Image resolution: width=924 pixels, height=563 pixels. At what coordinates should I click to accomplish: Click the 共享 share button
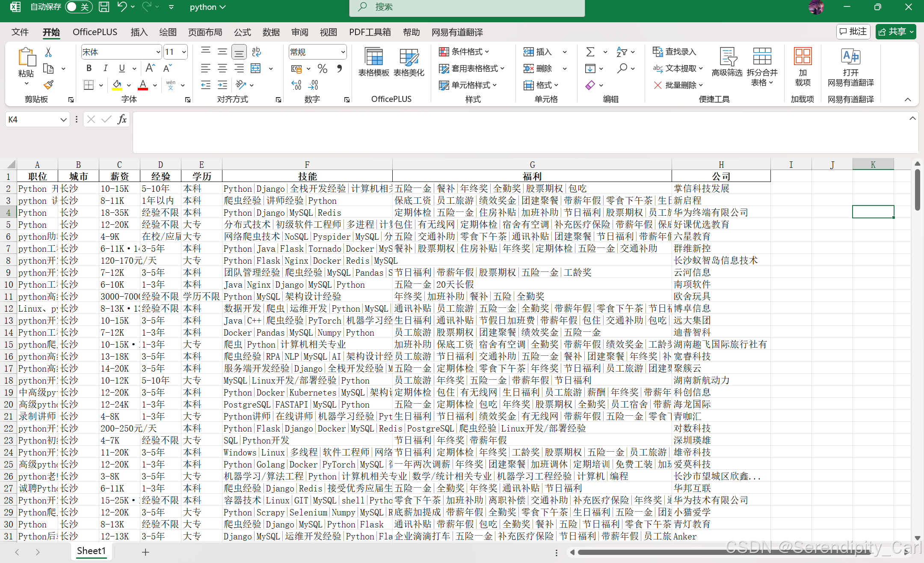pyautogui.click(x=895, y=32)
